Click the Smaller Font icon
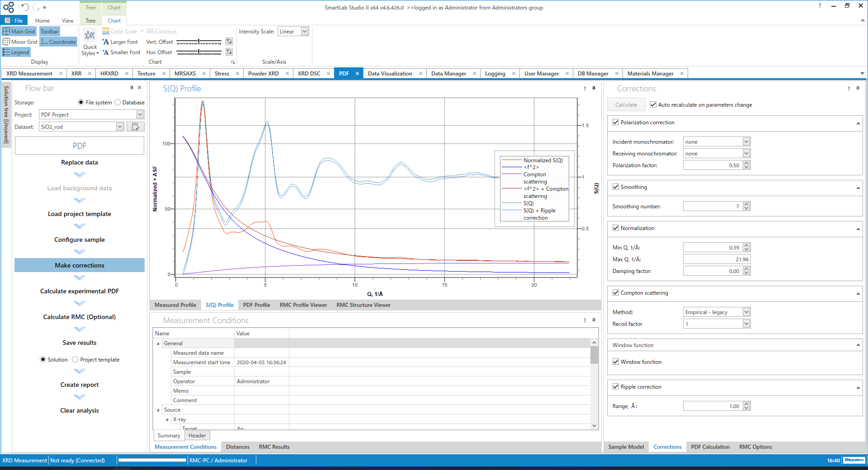This screenshot has width=868, height=470. click(x=106, y=52)
